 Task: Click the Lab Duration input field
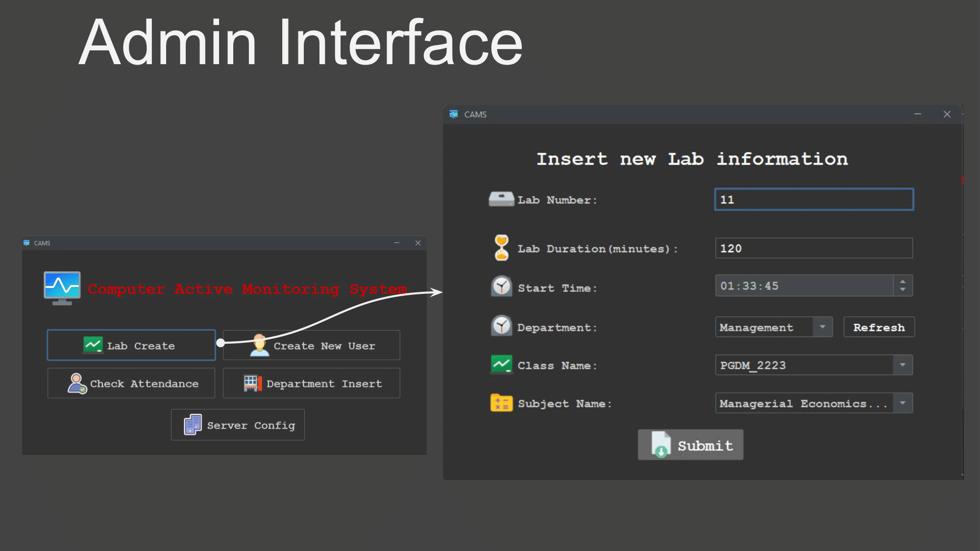coord(813,248)
